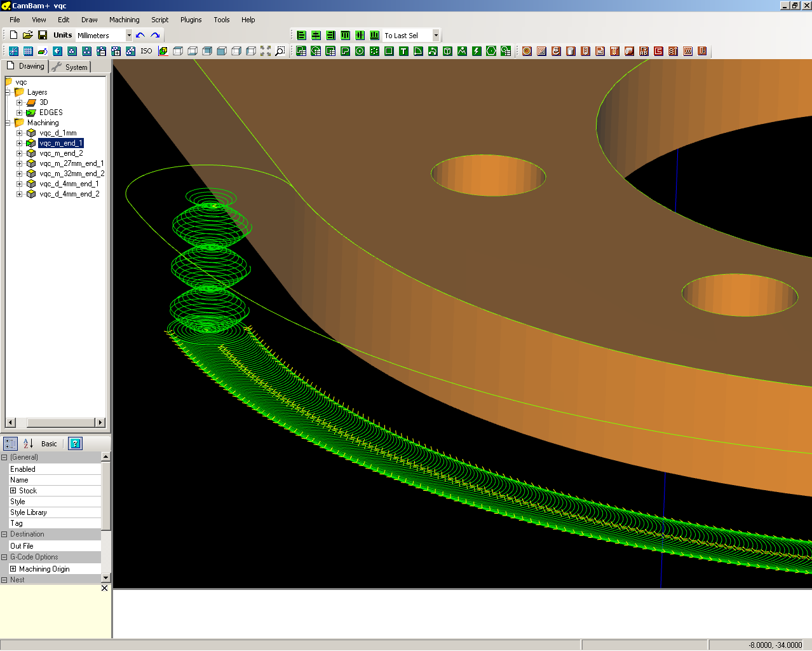The height and width of the screenshot is (651, 812).
Task: Toggle alphabetical sort in property grid
Action: coord(28,444)
